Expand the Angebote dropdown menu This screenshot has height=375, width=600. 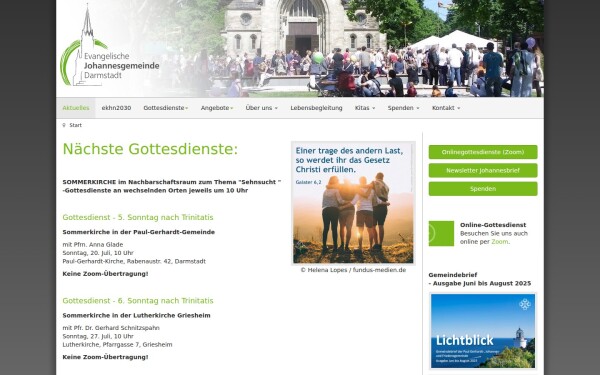coord(217,108)
